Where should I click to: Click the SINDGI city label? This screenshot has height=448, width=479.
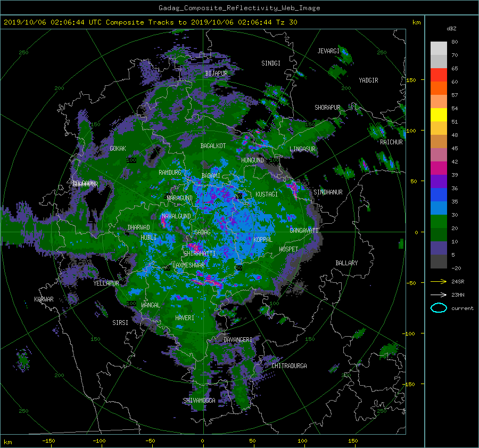(x=271, y=63)
